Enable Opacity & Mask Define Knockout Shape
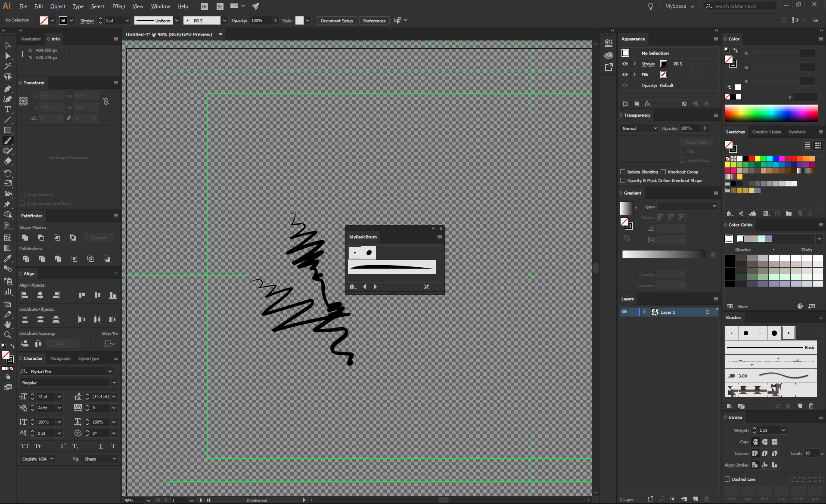Screen dimensions: 826x504 pos(623,180)
